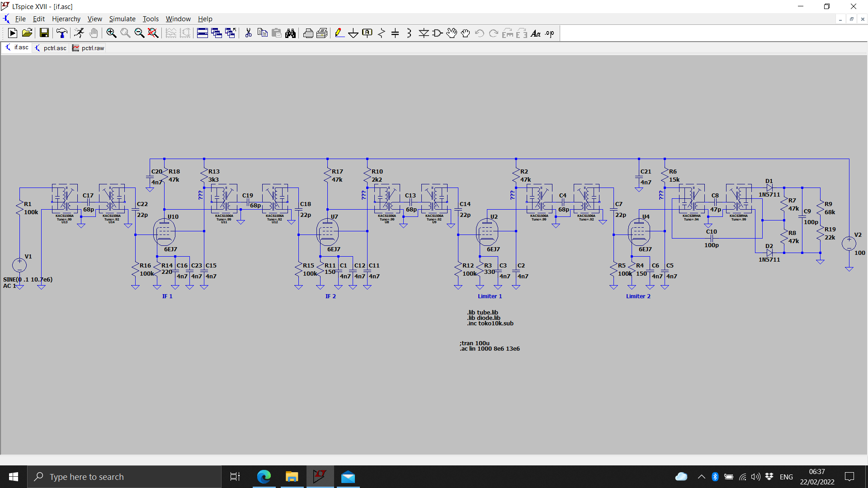Open a file with the folder icon
The width and height of the screenshot is (868, 488).
pyautogui.click(x=27, y=33)
